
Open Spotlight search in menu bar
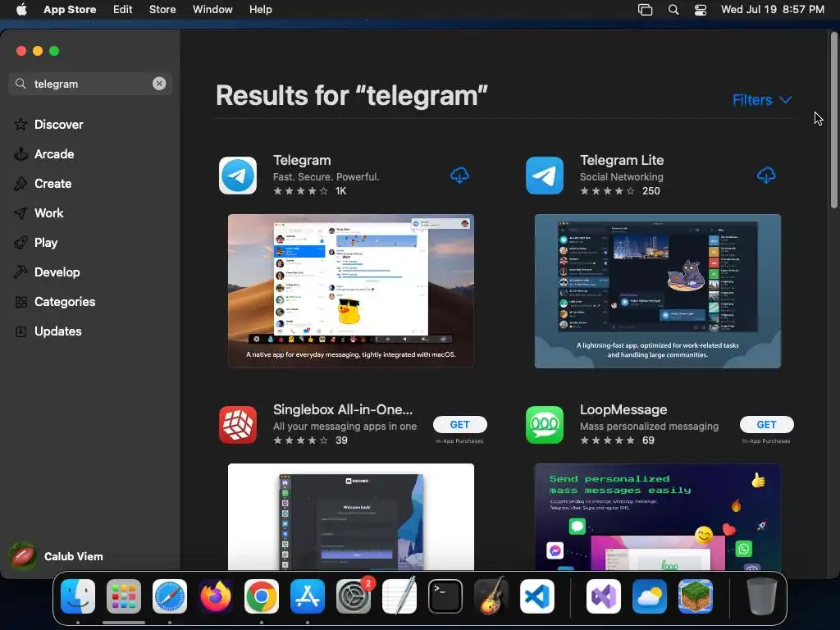click(673, 10)
